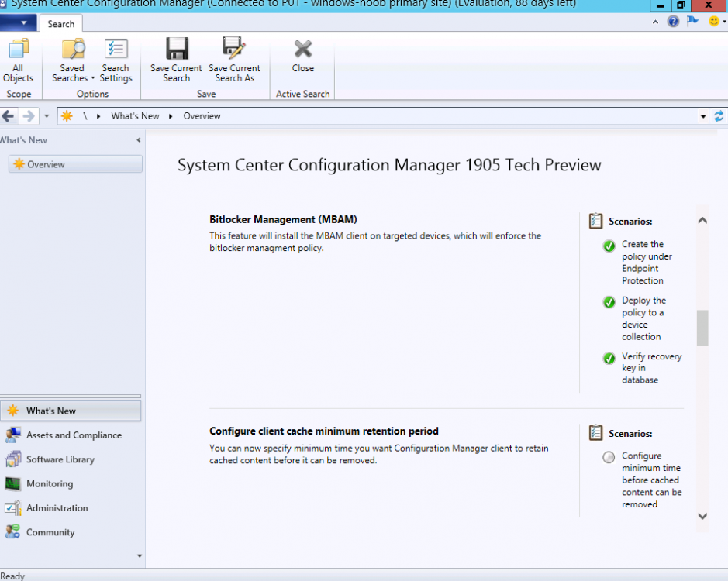Select the Search ribbon tab
728x581 pixels.
pos(60,24)
